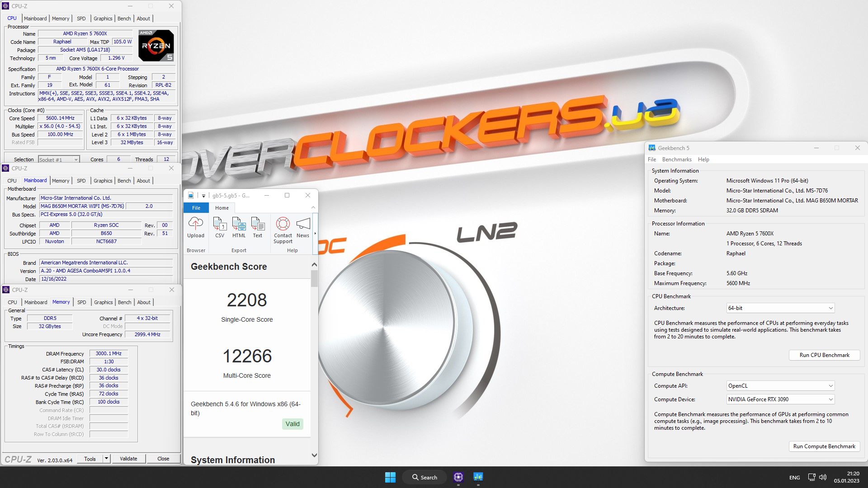Select the Home ribbon tab
This screenshot has height=488, width=868.
click(x=222, y=208)
